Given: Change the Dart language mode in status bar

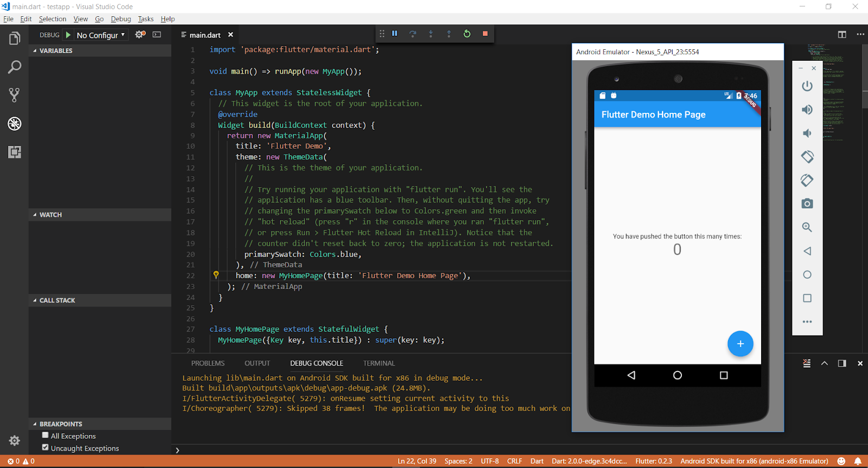Looking at the screenshot, I should click(x=537, y=461).
